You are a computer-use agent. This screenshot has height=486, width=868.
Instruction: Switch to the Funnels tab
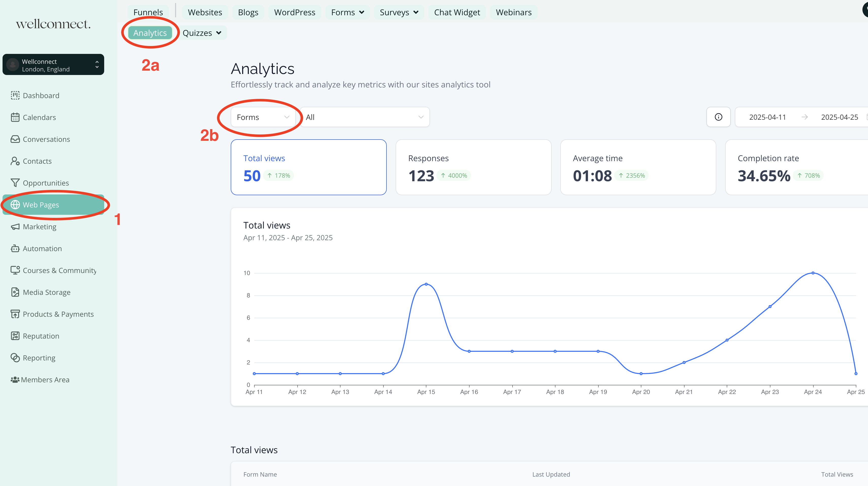tap(148, 12)
